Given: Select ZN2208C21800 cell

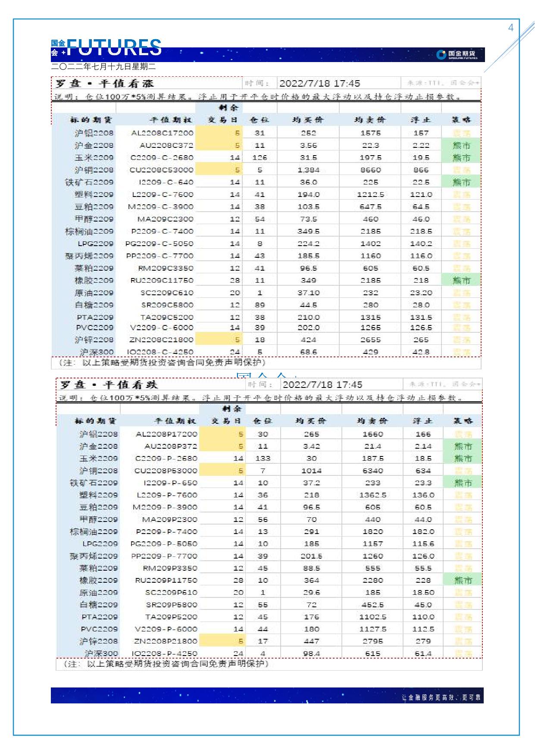Looking at the screenshot, I should coord(161,340).
